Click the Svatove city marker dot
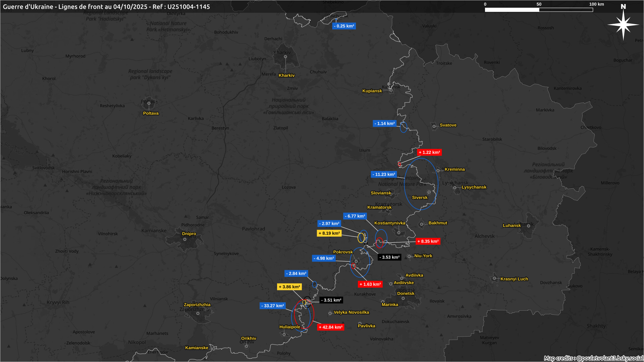 (434, 126)
